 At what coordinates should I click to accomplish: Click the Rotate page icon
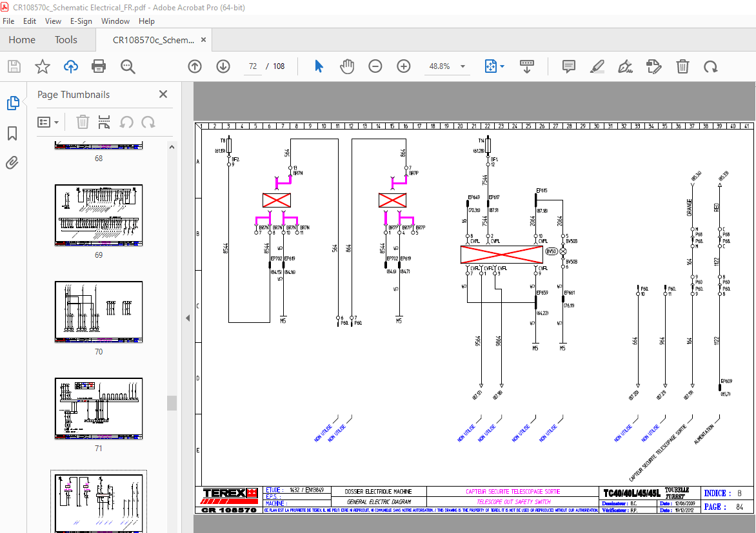point(711,66)
